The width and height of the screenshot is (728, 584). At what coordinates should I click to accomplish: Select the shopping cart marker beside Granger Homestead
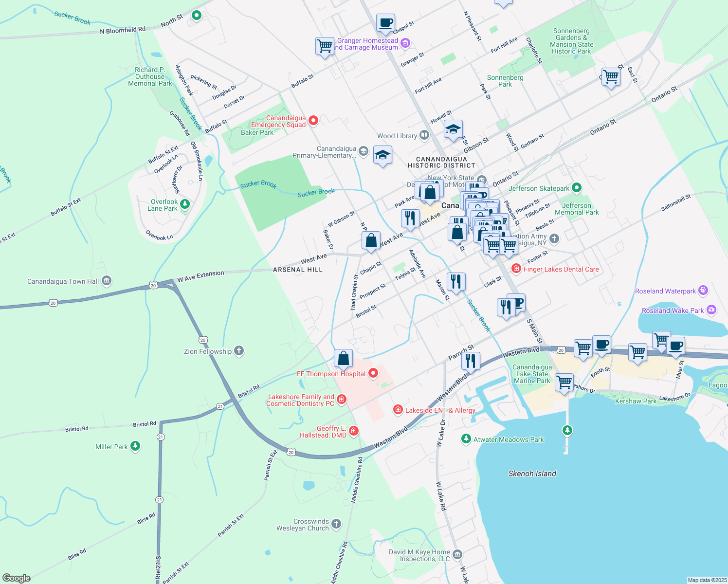tap(325, 47)
